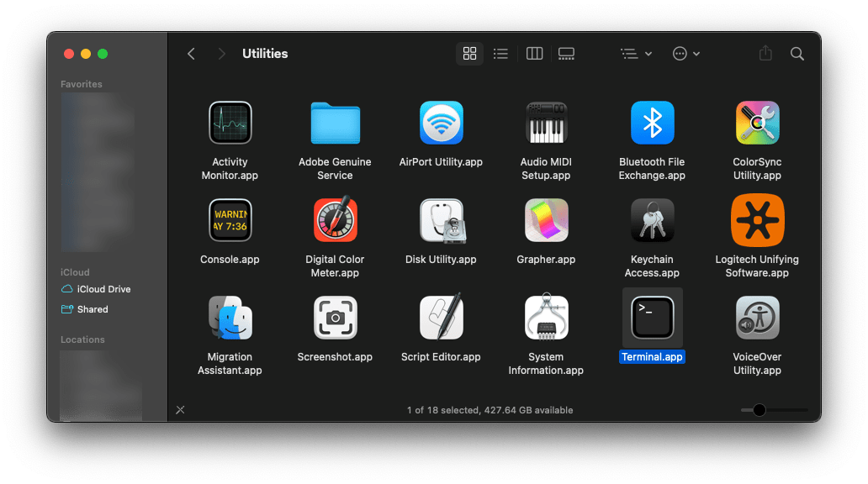Switch to icon grid view

469,54
